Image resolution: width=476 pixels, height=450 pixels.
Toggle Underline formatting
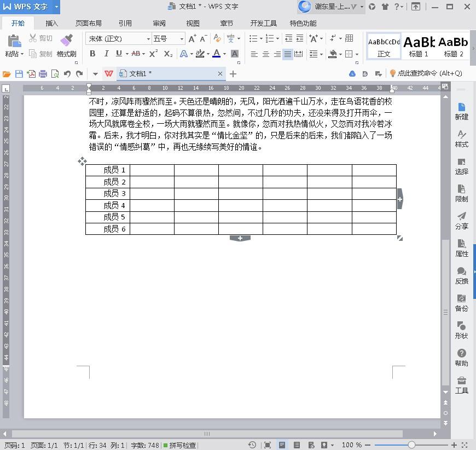tap(119, 54)
